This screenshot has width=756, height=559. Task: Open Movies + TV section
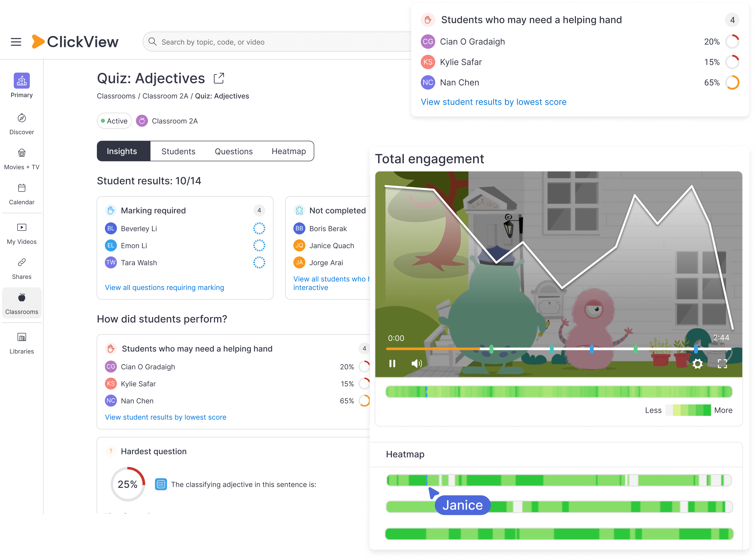pos(22,159)
